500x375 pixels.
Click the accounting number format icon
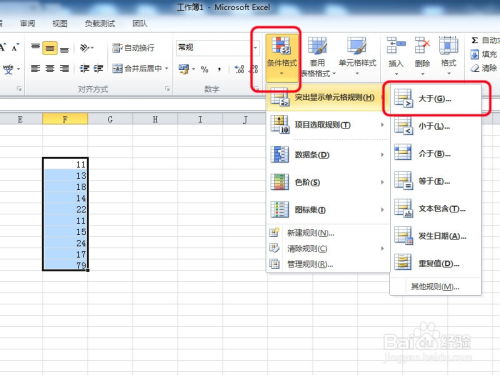[184, 69]
